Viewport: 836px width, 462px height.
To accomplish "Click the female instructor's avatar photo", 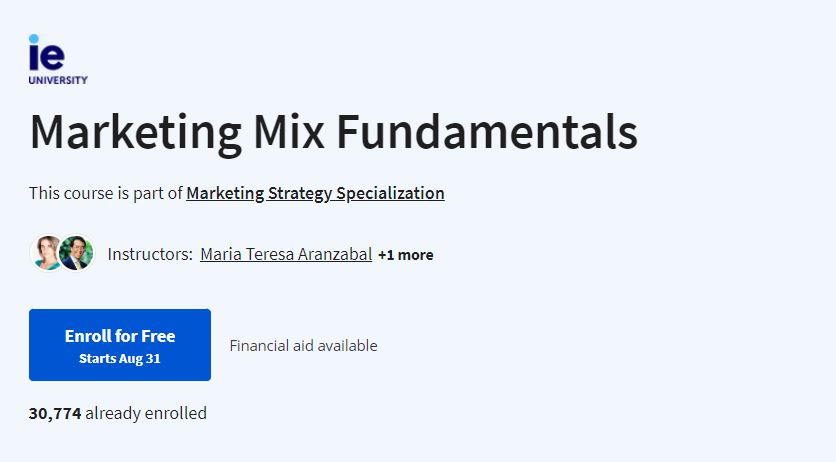I will [46, 253].
